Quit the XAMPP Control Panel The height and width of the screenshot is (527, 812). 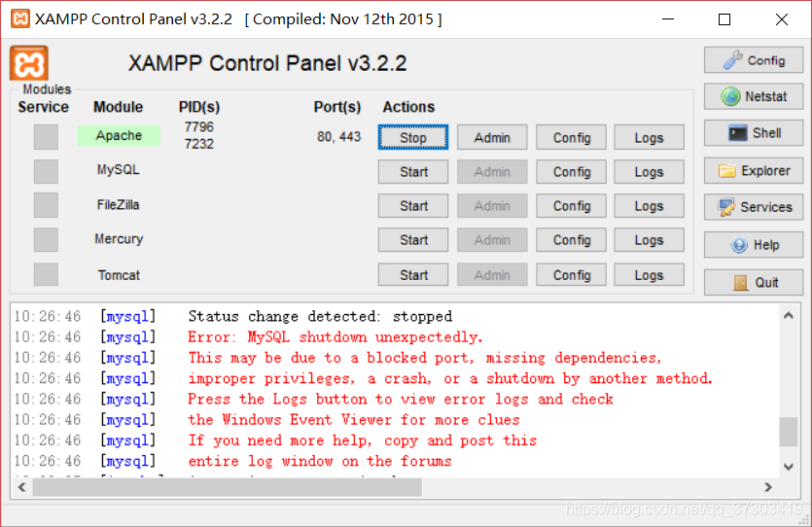coord(754,282)
